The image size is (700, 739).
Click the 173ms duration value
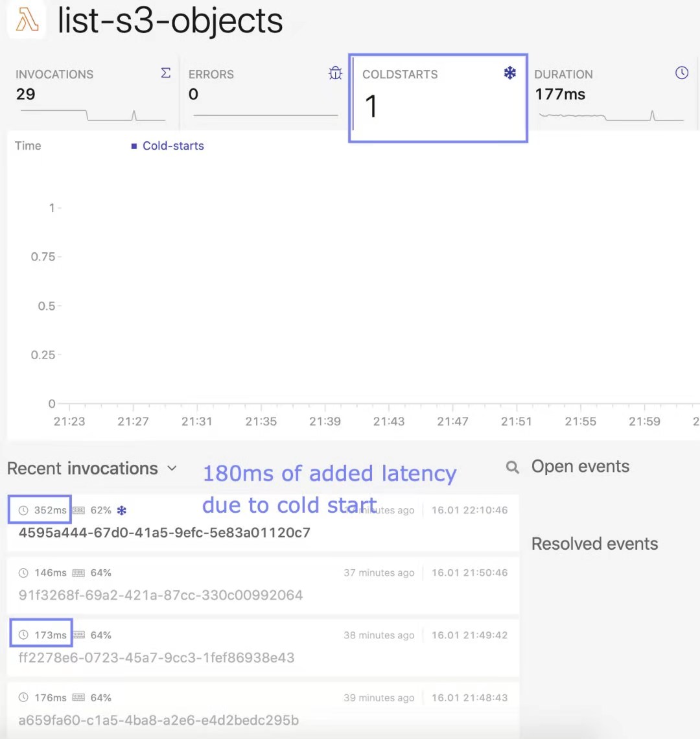pyautogui.click(x=51, y=635)
